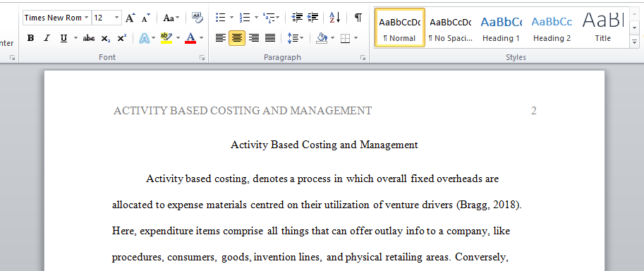644x271 pixels.
Task: Click the Borders icon
Action: (x=346, y=38)
